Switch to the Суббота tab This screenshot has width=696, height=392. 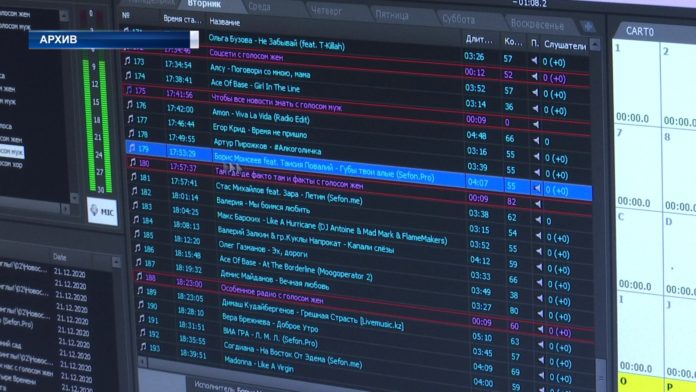coord(458,20)
